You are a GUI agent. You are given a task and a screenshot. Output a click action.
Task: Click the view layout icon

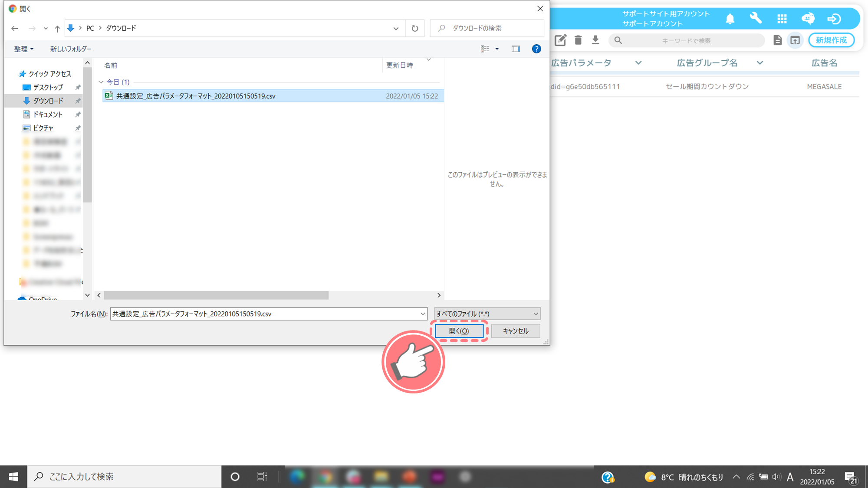(x=485, y=49)
